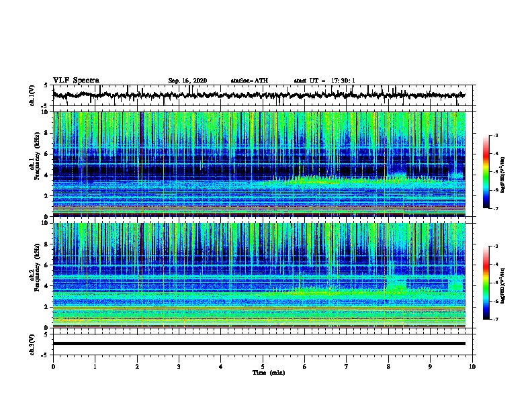
Task: Click the "Time (min)" x-axis title
Action: pos(269,373)
